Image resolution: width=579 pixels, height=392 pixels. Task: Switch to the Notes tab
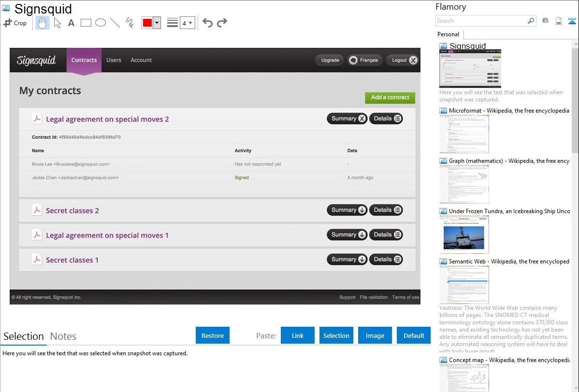[63, 336]
